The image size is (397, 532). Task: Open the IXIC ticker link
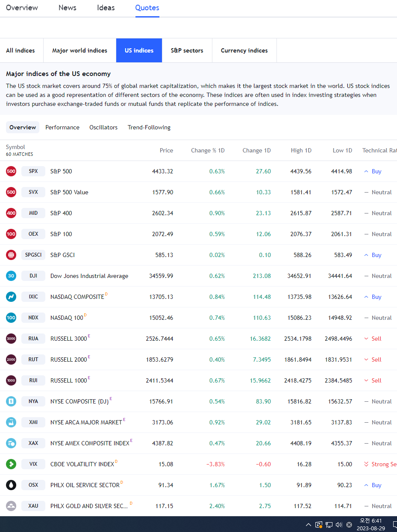[33, 297]
